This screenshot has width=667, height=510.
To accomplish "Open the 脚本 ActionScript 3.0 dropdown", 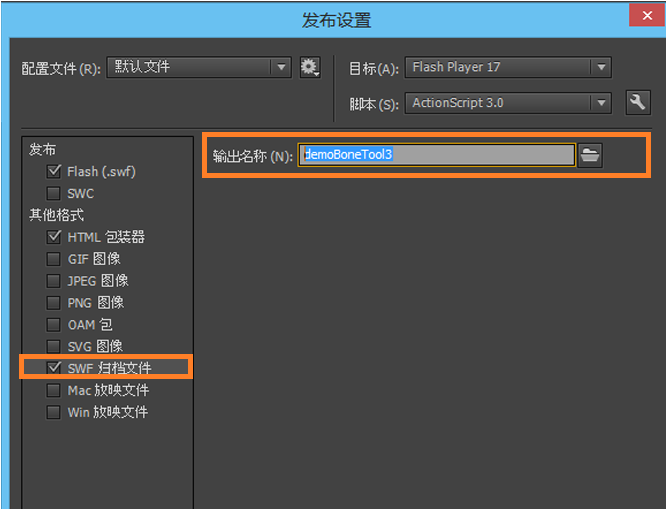I will pos(508,103).
